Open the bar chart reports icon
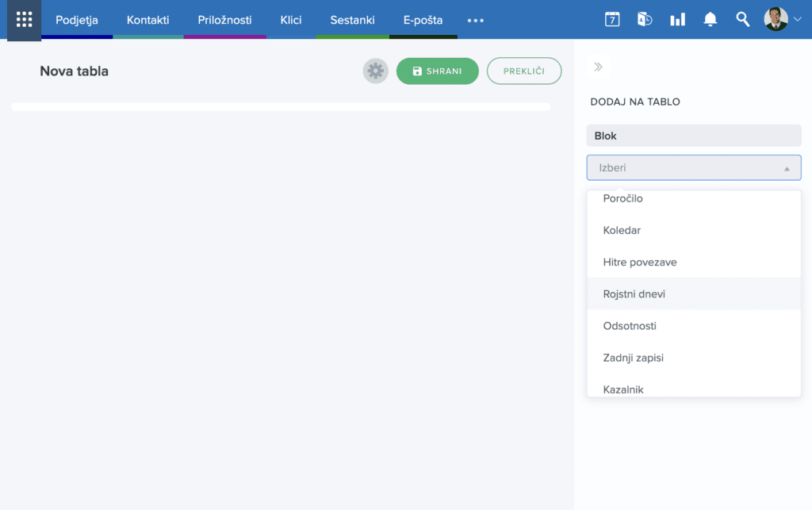812x510 pixels. click(x=677, y=20)
